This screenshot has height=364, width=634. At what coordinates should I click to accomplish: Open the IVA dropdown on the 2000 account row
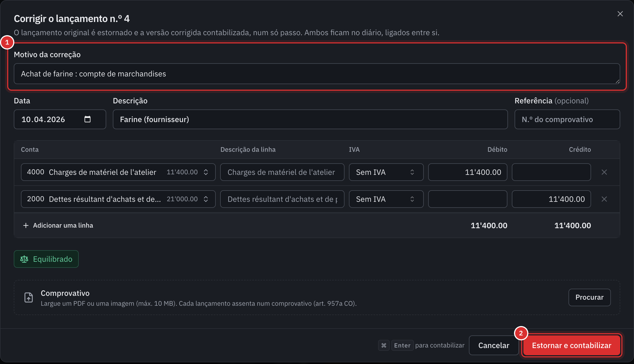tap(386, 199)
